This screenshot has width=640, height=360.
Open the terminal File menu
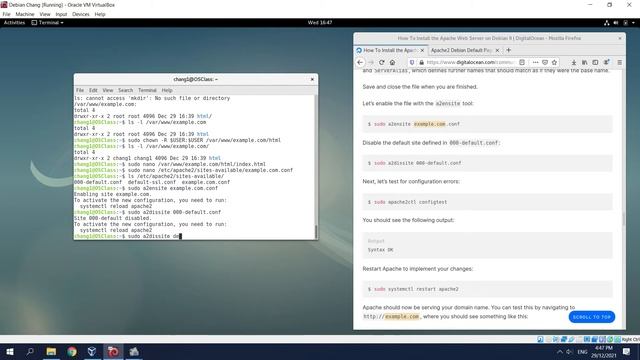(80, 90)
